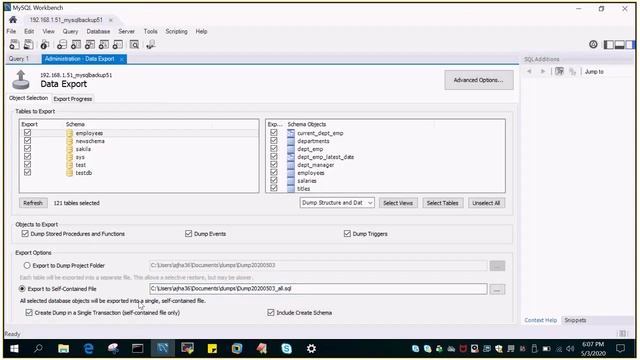Image resolution: width=640 pixels, height=360 pixels.
Task: Open search table data toolbar icon
Action: click(134, 44)
